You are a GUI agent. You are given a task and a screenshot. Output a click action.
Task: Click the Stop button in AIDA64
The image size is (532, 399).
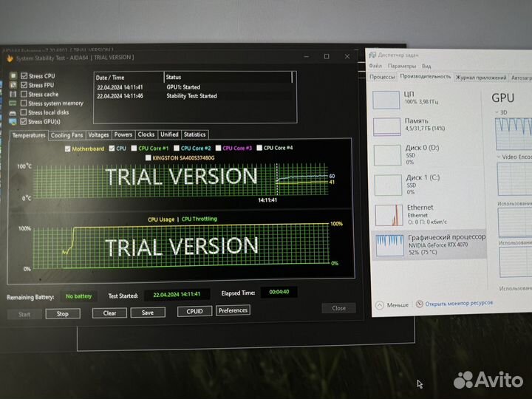(x=63, y=314)
